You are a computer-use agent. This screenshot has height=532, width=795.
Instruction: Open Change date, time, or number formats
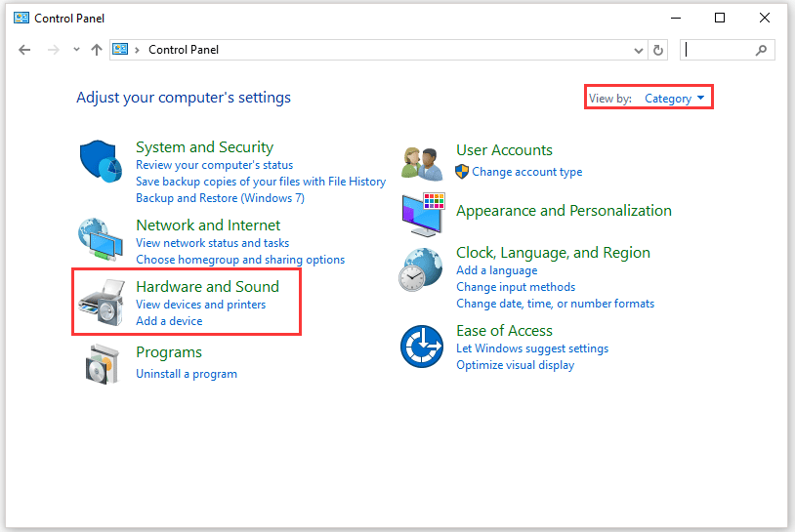555,304
